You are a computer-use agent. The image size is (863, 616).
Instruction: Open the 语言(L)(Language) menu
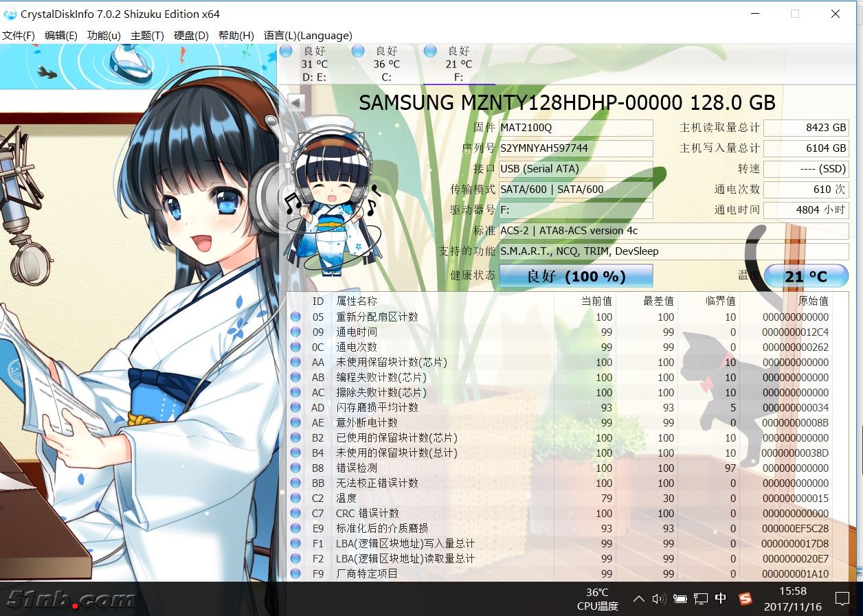pos(307,36)
